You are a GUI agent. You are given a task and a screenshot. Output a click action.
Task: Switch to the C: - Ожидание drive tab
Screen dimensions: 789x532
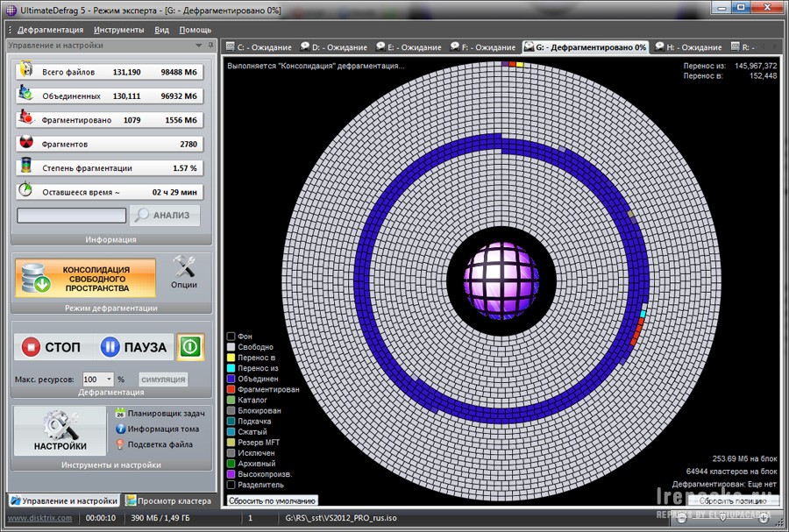[x=259, y=47]
